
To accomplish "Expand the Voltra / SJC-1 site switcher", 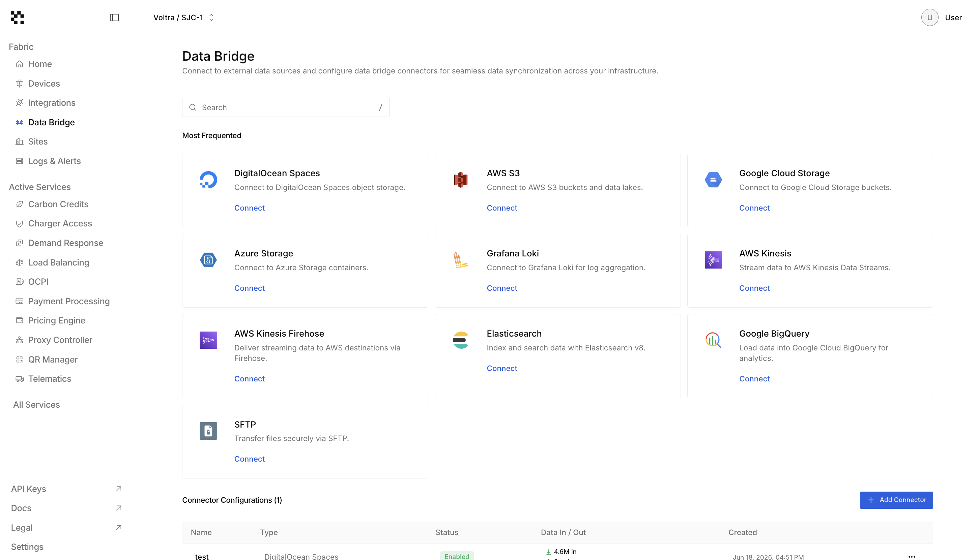I will click(x=183, y=18).
